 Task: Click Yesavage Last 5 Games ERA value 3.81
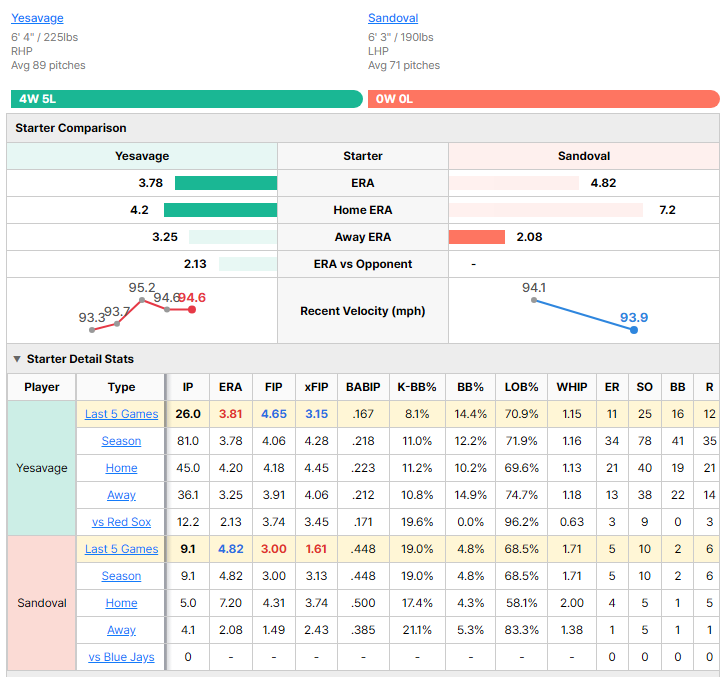[231, 414]
